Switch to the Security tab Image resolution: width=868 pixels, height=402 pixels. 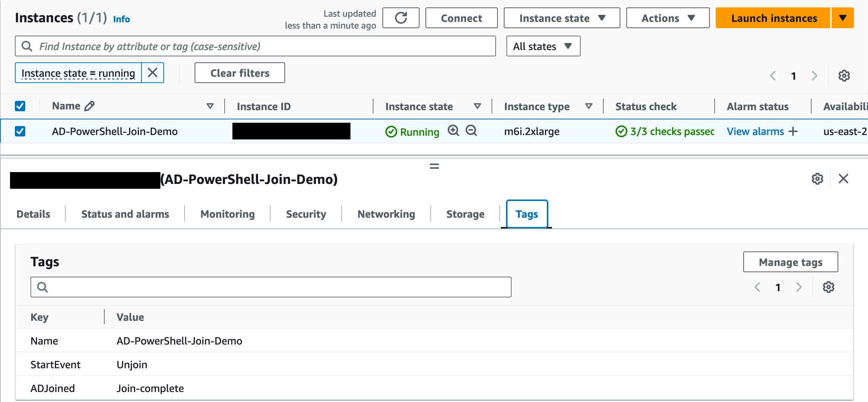(x=306, y=214)
